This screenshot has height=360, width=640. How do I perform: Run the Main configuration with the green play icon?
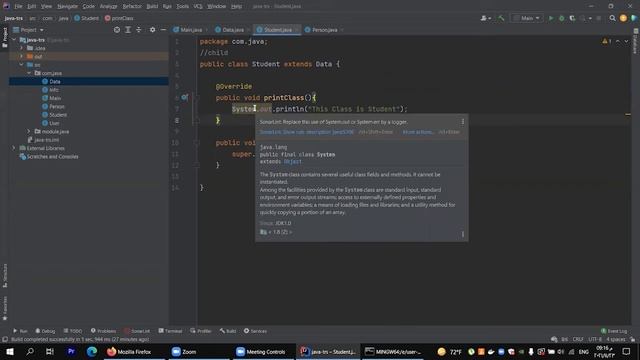551,18
